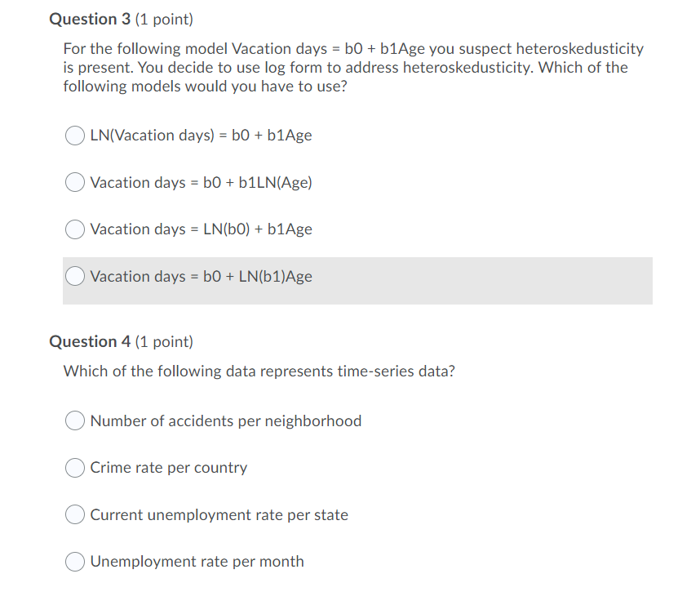The height and width of the screenshot is (605, 700).
Task: Select radio button for LN(Vacation days) model
Action: click(x=75, y=136)
